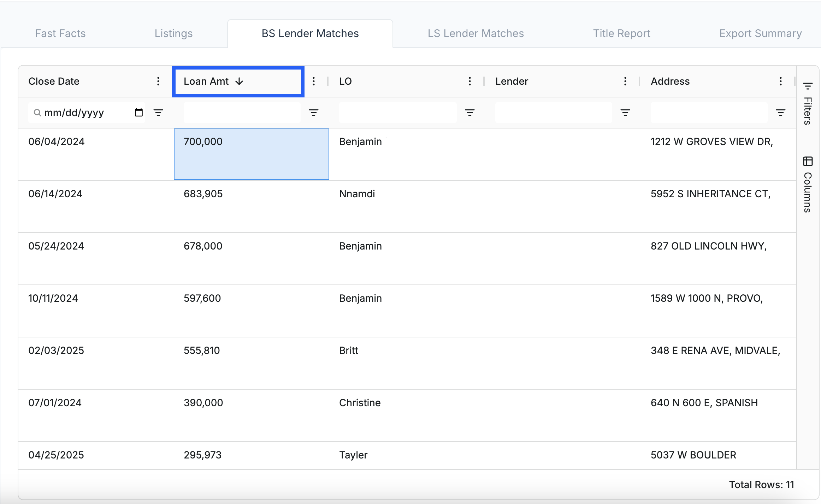Screen dimensions: 821x504
Task: Select the 678,000 loan amount cell
Action: (x=252, y=259)
